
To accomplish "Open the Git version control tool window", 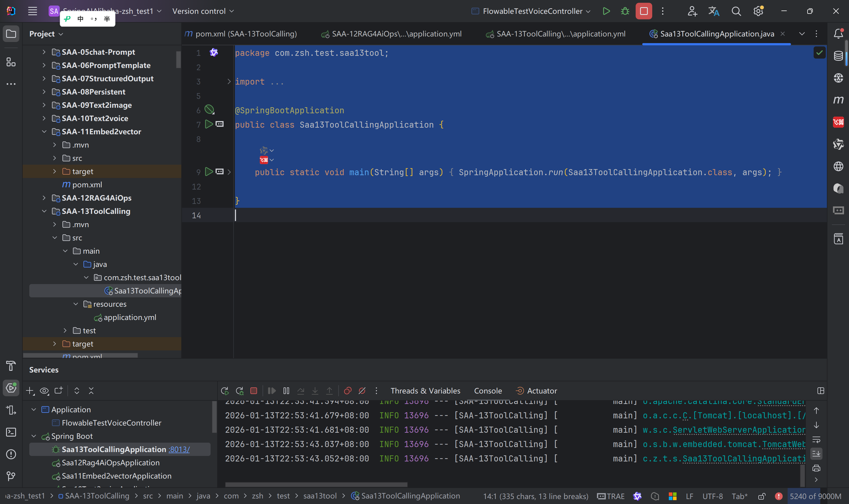I will (11, 476).
